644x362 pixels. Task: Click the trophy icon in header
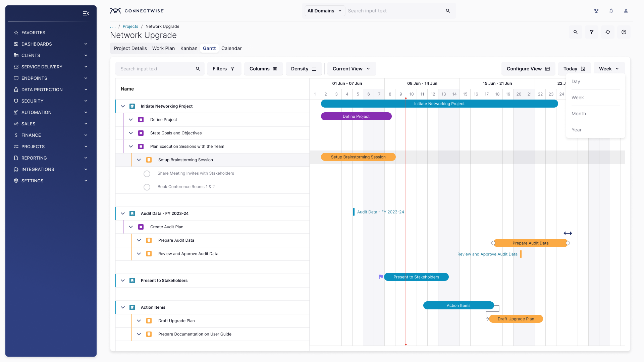(x=596, y=11)
